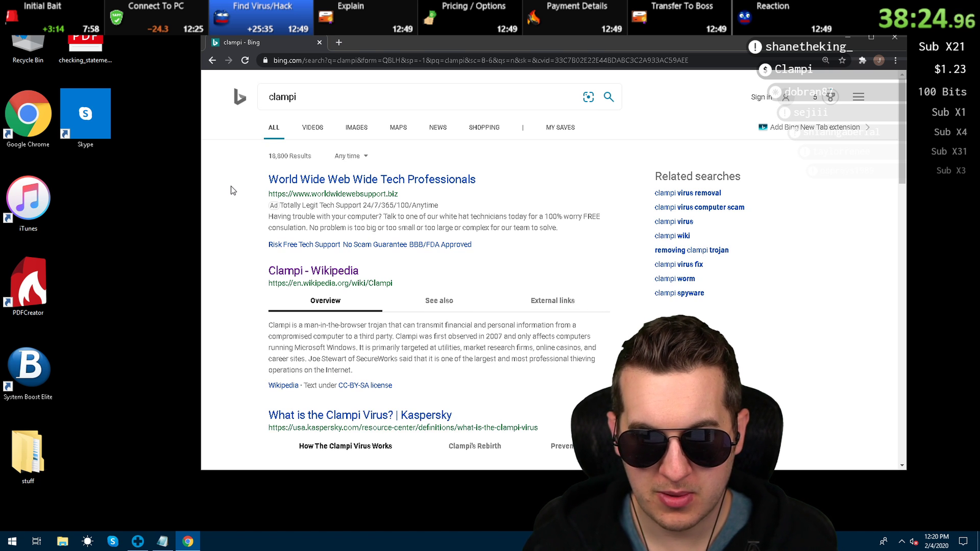Select the External links tab
The image size is (980, 551).
[552, 301]
